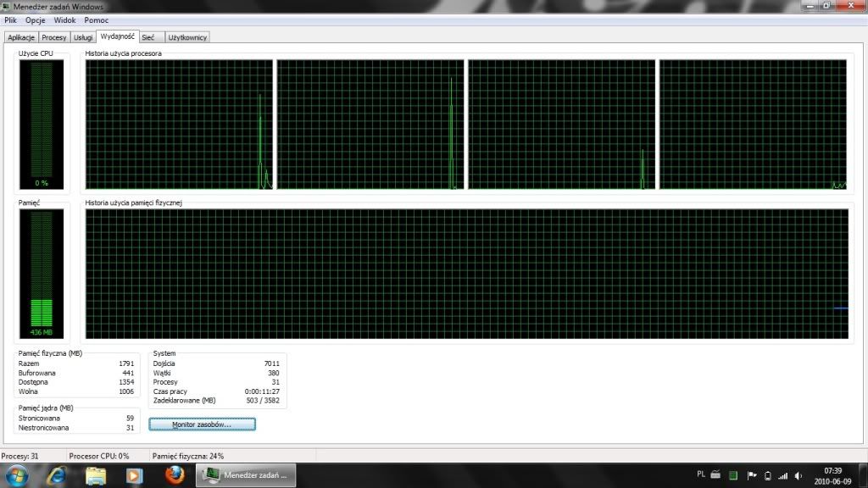Click the second CPU history graph
This screenshot has width=868, height=488.
(x=370, y=125)
